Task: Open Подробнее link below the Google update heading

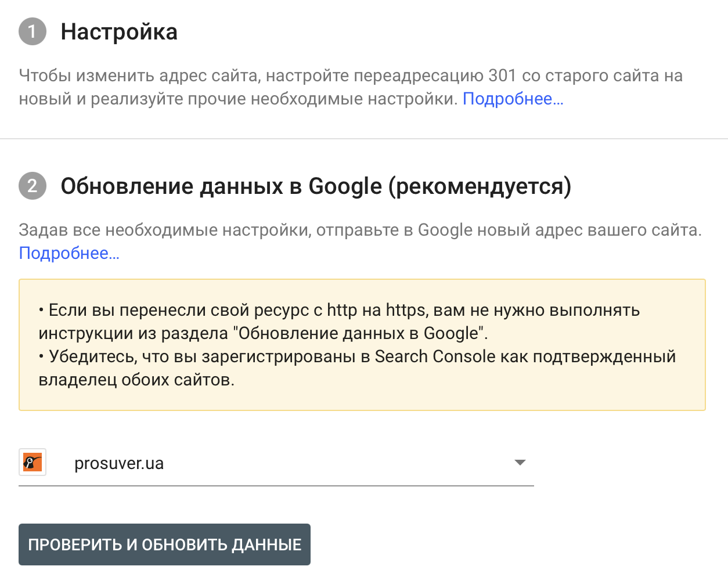Action: pyautogui.click(x=68, y=253)
